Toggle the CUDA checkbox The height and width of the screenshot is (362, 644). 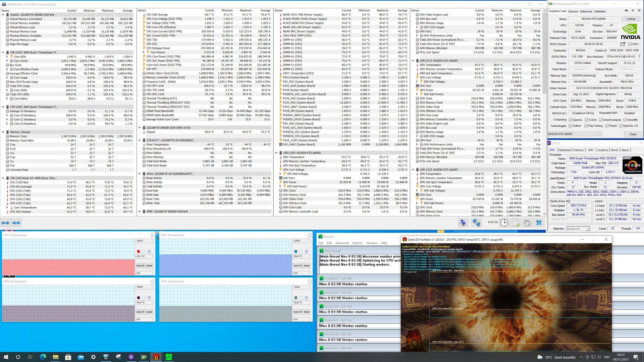coord(587,120)
